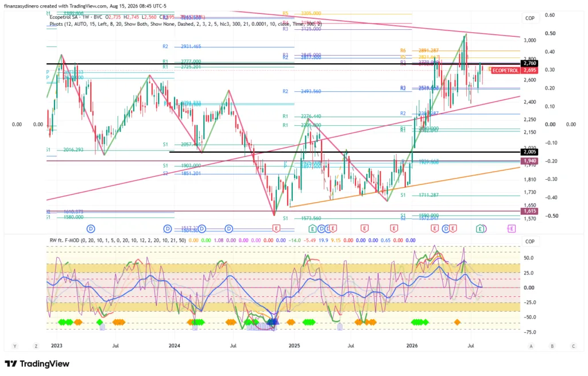The image size is (588, 376).
Task: Click the Z scale letter at bottom left
Action: click(x=36, y=346)
